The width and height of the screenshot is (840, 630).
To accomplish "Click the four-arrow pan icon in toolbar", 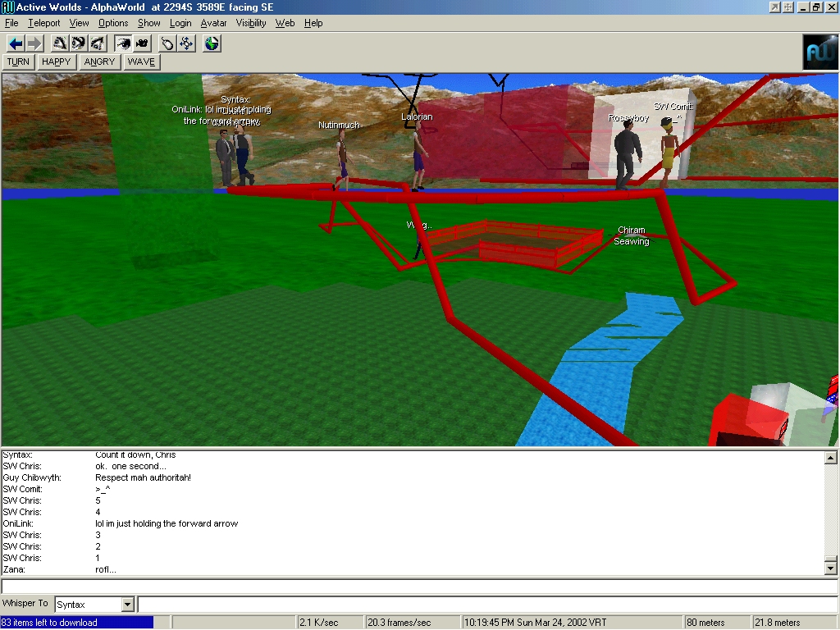I will click(186, 43).
